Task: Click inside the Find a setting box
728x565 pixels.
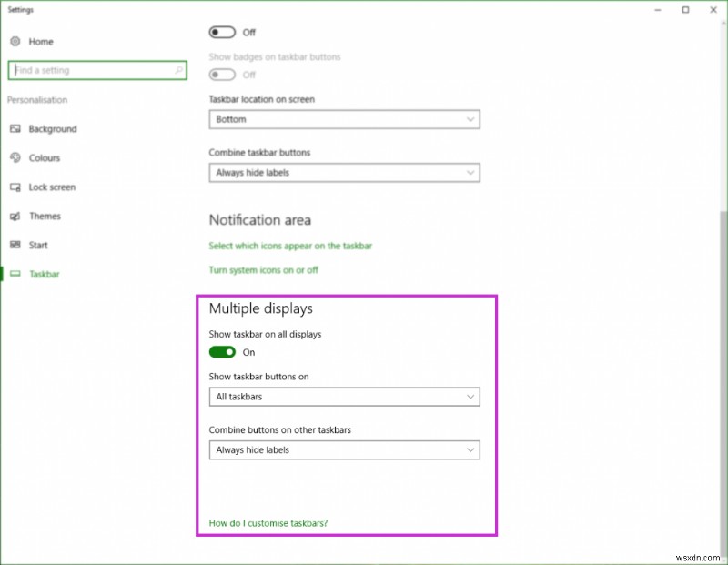Action: 91,69
